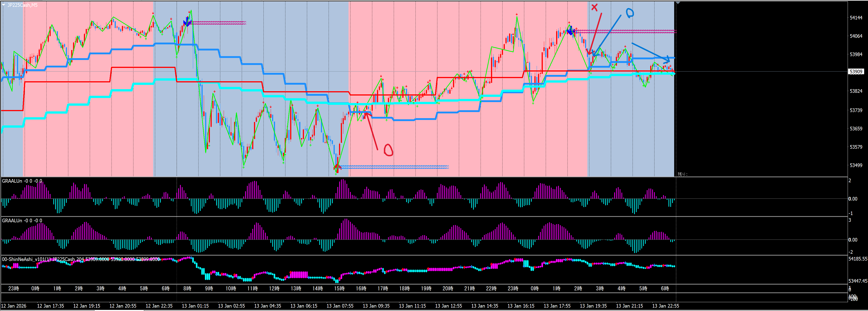Click the JP225Cash,M5 chart title text

[22, 5]
